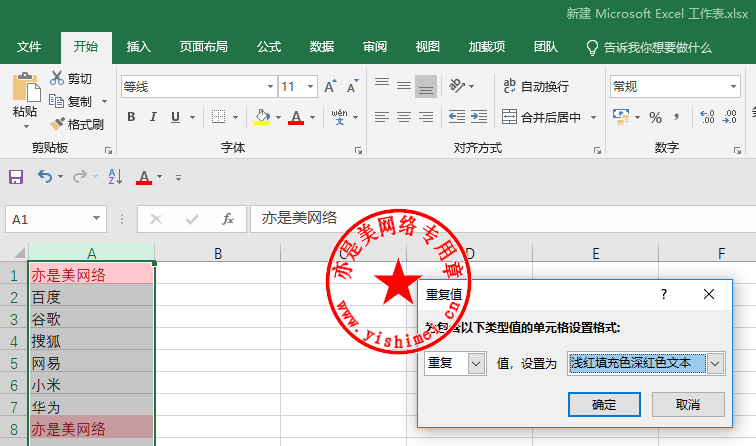Click increase decimal icon
The width and height of the screenshot is (756, 446).
point(707,117)
